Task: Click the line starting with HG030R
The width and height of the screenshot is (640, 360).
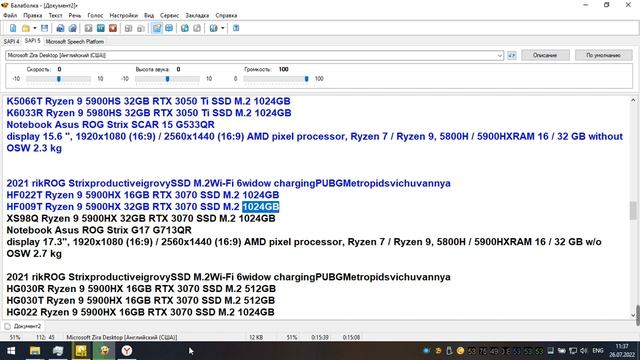Action: click(x=141, y=289)
